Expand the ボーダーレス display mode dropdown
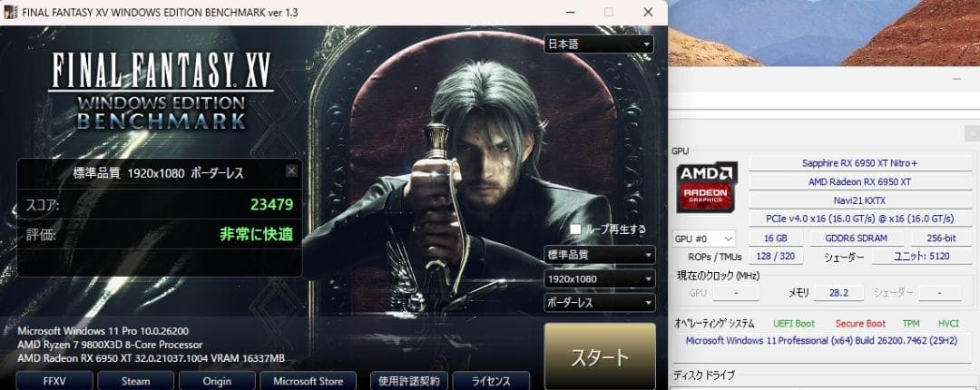The height and width of the screenshot is (390, 980). (x=599, y=303)
